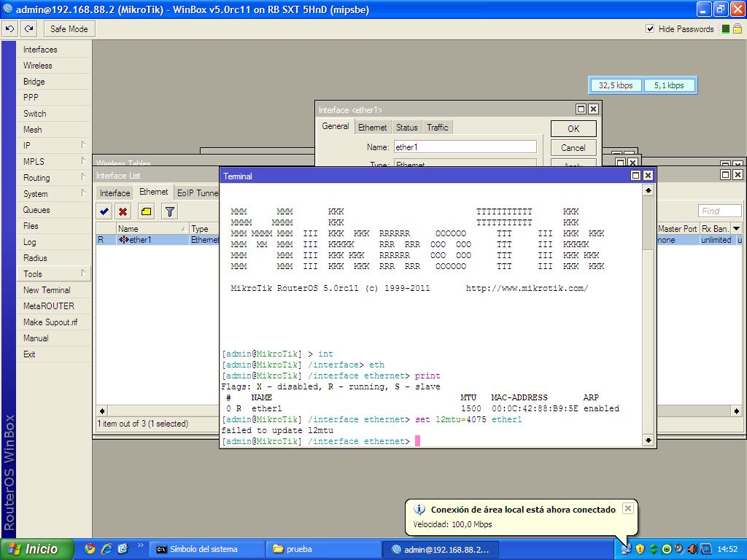Select the ether1 row in Interface List
The height and width of the screenshot is (560, 747).
click(158, 240)
